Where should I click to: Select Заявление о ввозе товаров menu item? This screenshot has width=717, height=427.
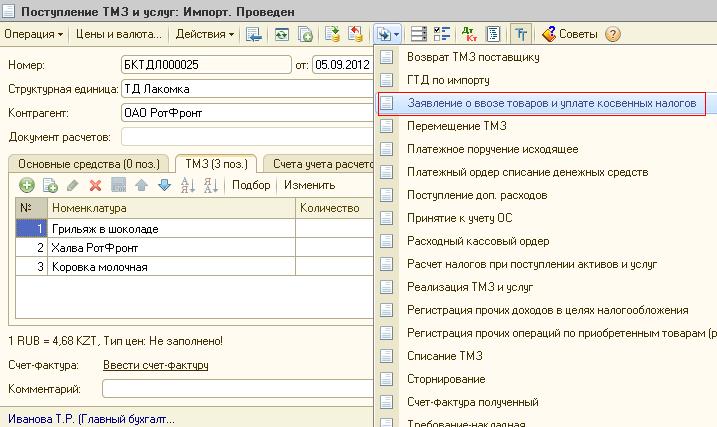point(551,103)
